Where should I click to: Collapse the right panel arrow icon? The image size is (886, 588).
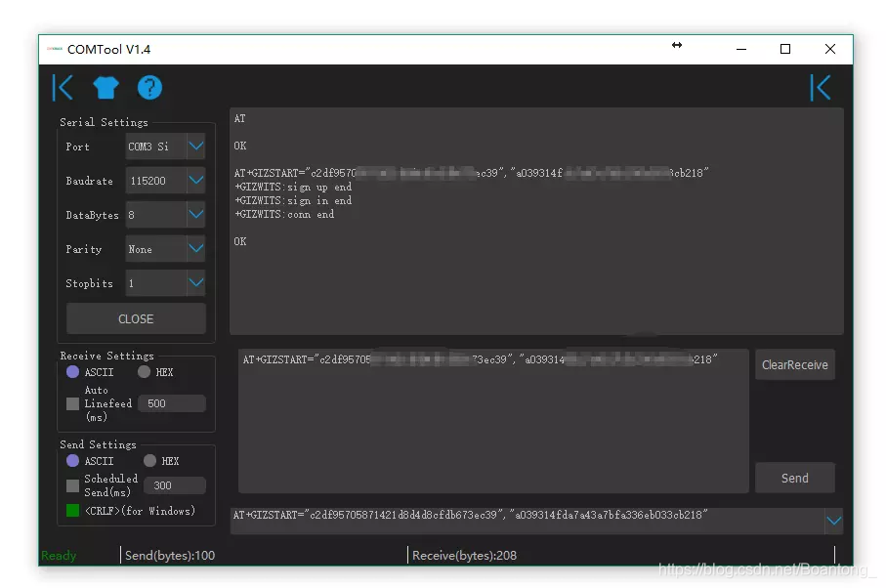[x=821, y=88]
